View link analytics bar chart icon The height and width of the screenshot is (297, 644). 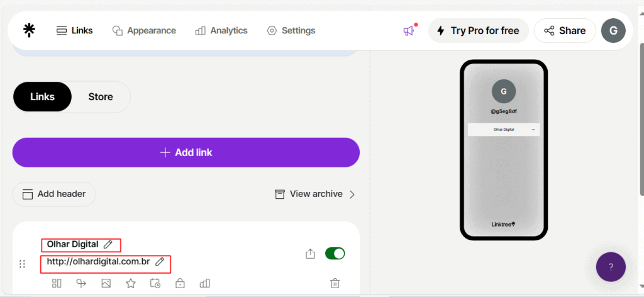click(204, 283)
